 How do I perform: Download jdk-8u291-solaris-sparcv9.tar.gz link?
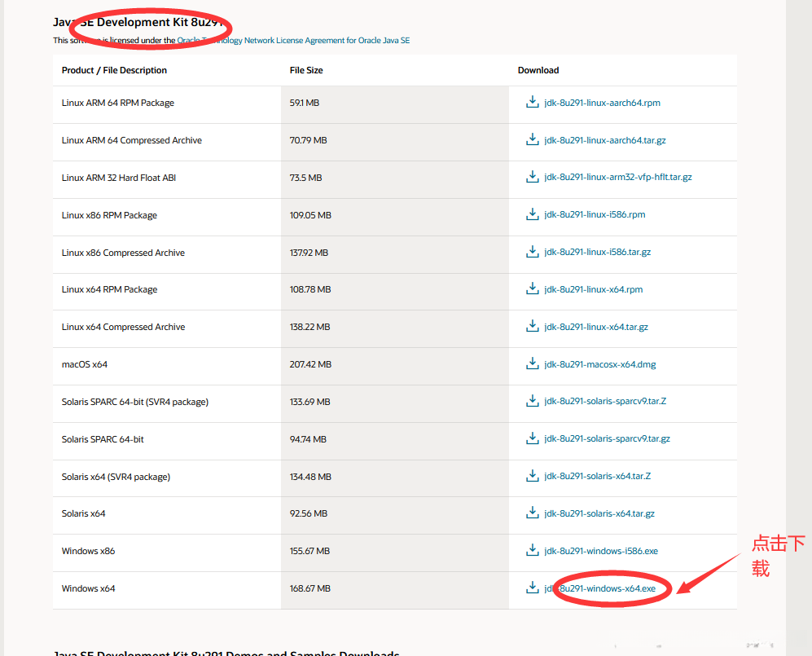pyautogui.click(x=607, y=438)
